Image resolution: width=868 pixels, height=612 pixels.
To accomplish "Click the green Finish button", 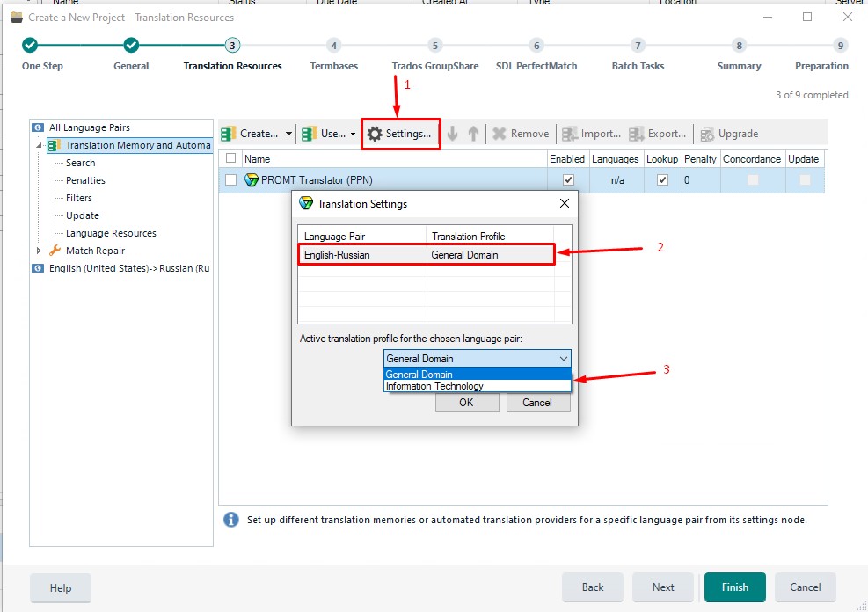I will pos(735,587).
